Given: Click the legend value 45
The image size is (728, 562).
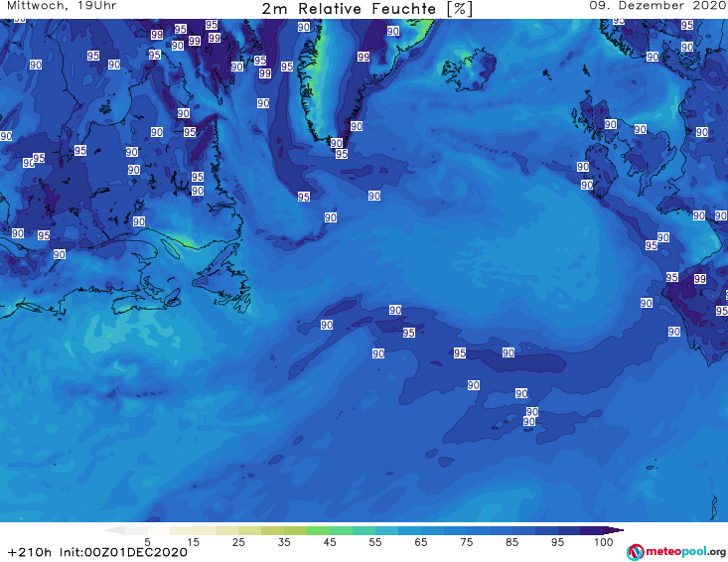Looking at the screenshot, I should click(x=330, y=542).
